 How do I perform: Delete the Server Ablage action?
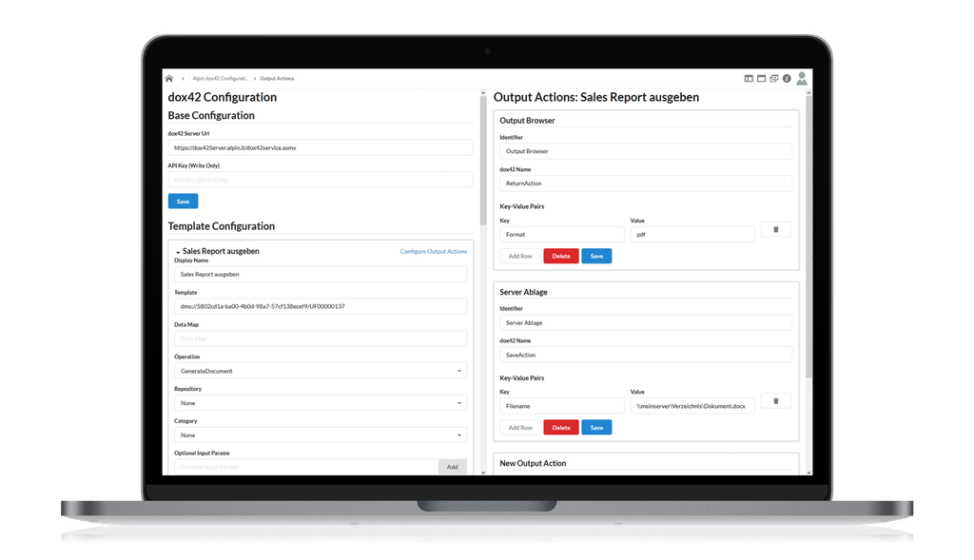tap(561, 427)
